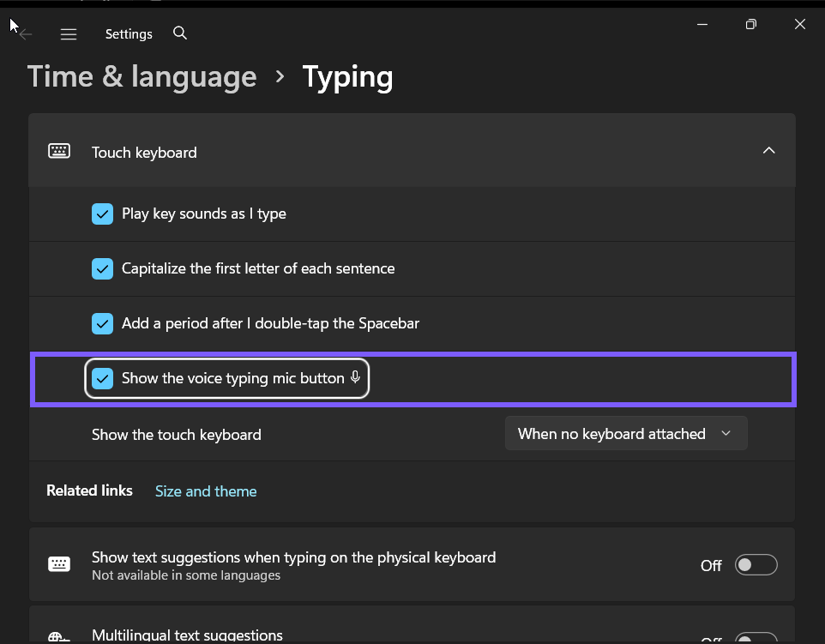
Task: Click the microphone icon next to mic button label
Action: (x=355, y=376)
